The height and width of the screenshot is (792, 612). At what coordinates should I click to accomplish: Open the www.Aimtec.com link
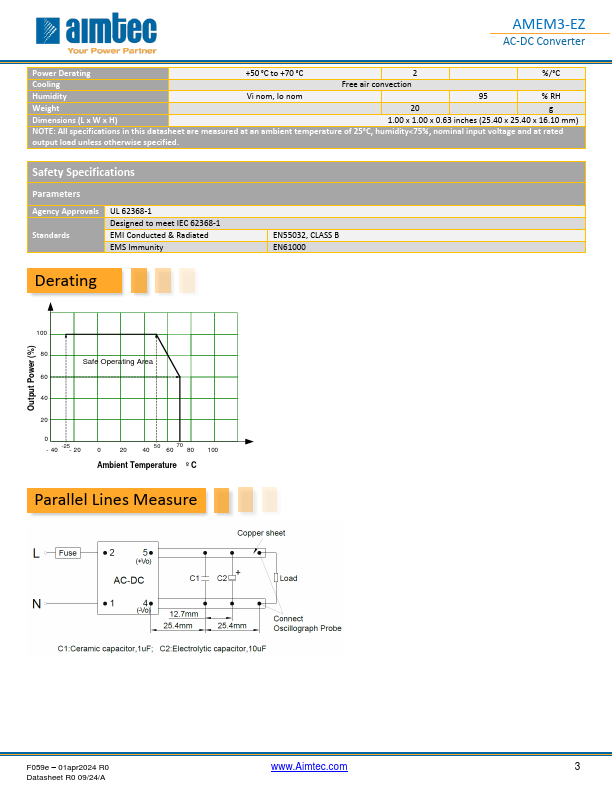point(309,766)
